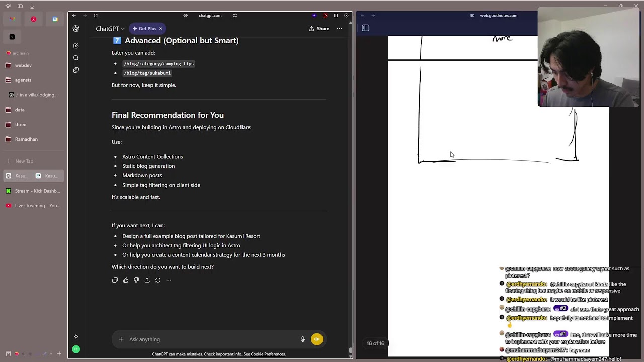Image resolution: width=644 pixels, height=362 pixels.
Task: Copy the ChatGPT response
Action: click(115, 280)
